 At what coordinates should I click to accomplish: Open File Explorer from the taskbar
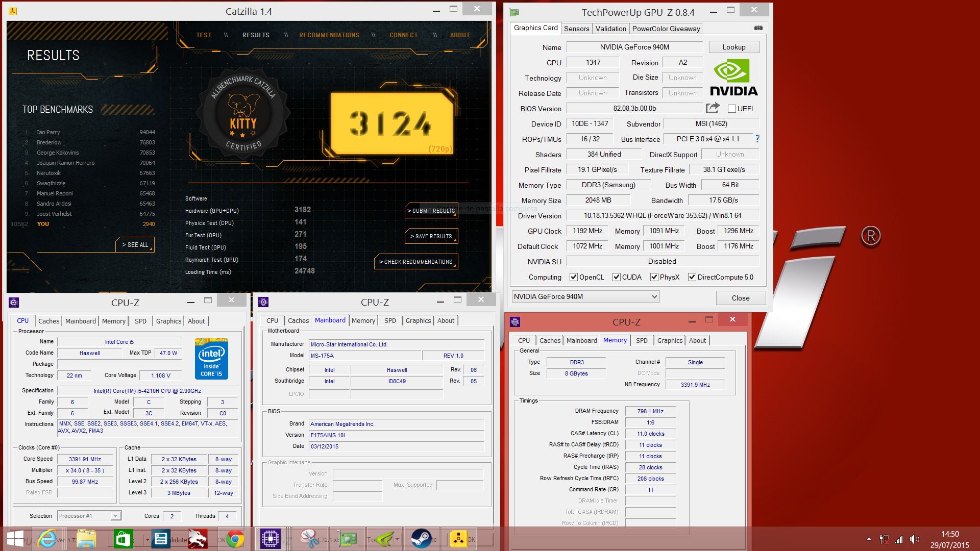tap(86, 539)
